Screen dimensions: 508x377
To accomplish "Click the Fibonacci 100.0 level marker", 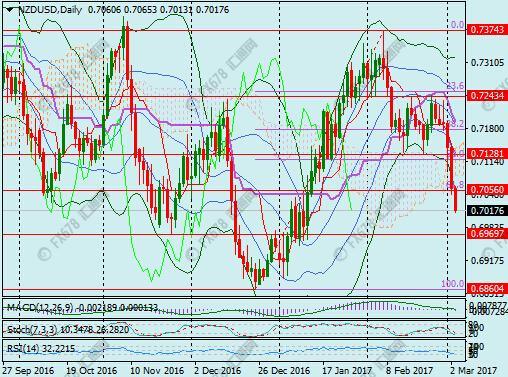I will click(x=453, y=284).
